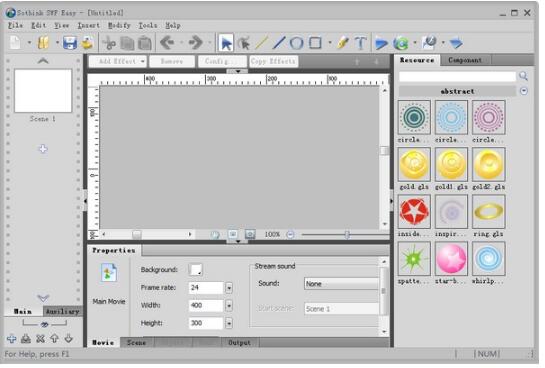The image size is (545, 368).
Task: Click the Cut scissors icon
Action: (109, 43)
